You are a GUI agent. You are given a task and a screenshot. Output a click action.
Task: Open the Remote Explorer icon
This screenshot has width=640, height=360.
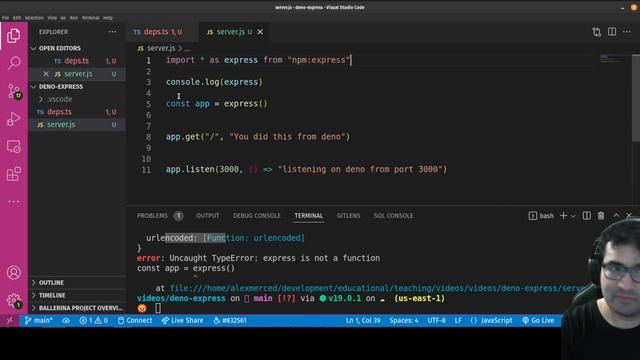[x=13, y=147]
